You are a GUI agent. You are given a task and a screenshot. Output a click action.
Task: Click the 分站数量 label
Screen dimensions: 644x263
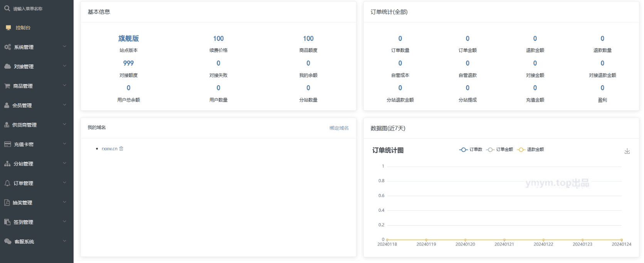click(x=308, y=100)
